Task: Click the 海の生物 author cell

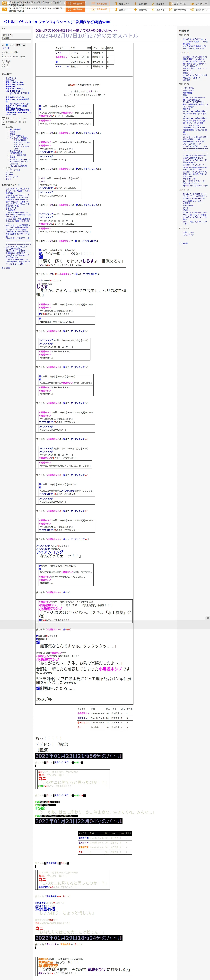Action: (98, 727)
